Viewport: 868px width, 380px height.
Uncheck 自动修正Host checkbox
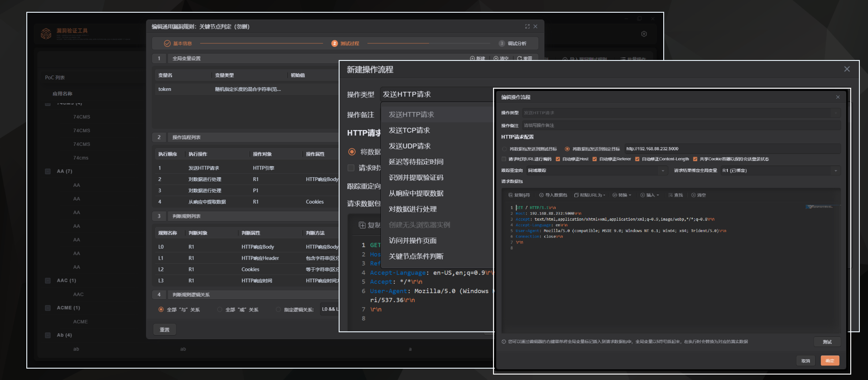click(558, 159)
